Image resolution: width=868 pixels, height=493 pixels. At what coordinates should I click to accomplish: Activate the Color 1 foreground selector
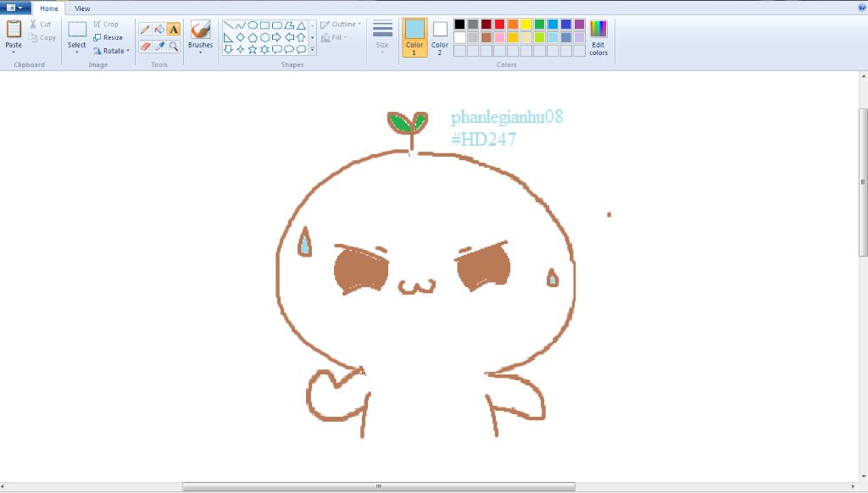click(415, 37)
